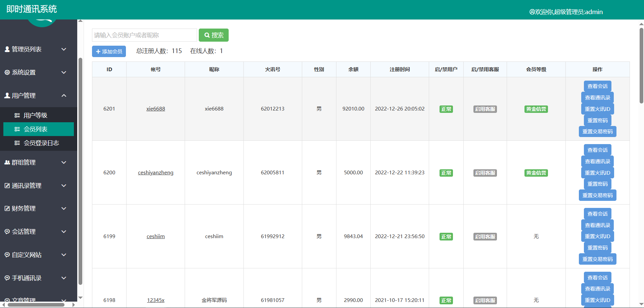
Task: Click the user icon beside 用户管理
Action: click(7, 96)
